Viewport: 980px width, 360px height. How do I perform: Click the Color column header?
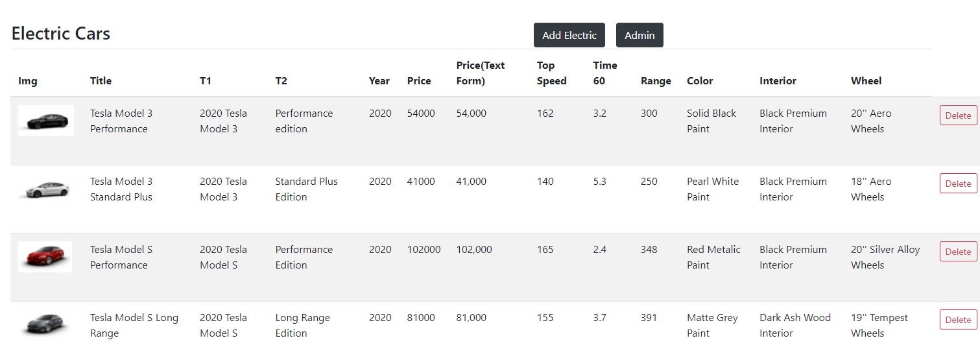click(x=700, y=81)
